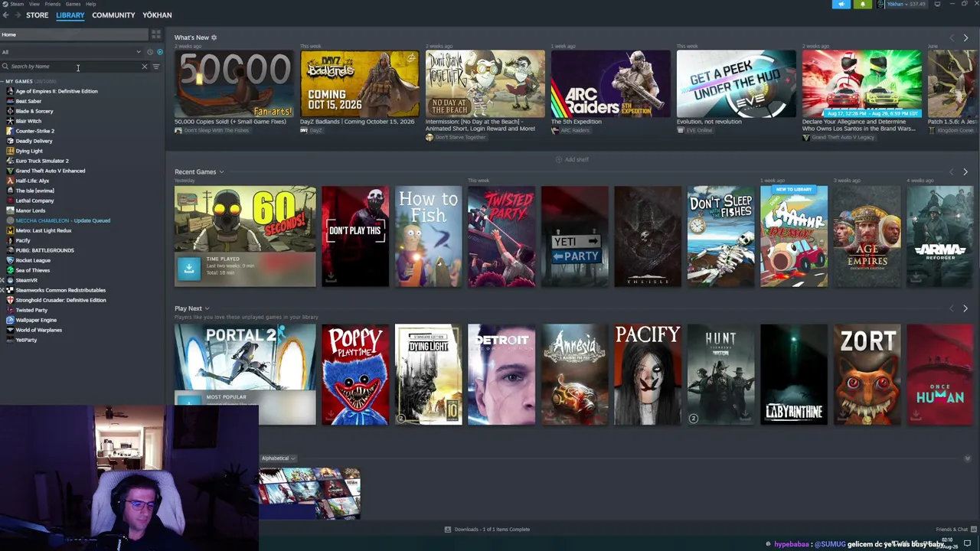Expand the All games filter dropdown
Image resolution: width=980 pixels, height=551 pixels.
click(x=139, y=52)
